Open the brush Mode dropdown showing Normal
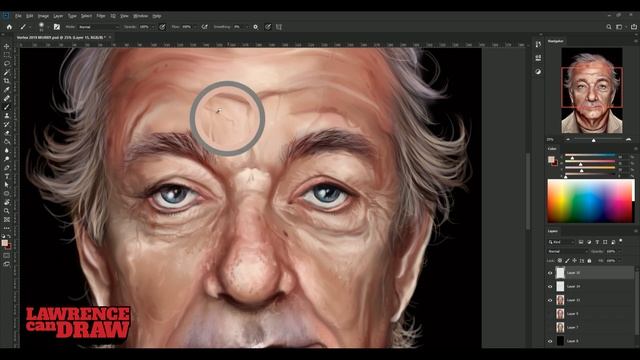Screen dimensions: 640x360 pyautogui.click(x=99, y=27)
